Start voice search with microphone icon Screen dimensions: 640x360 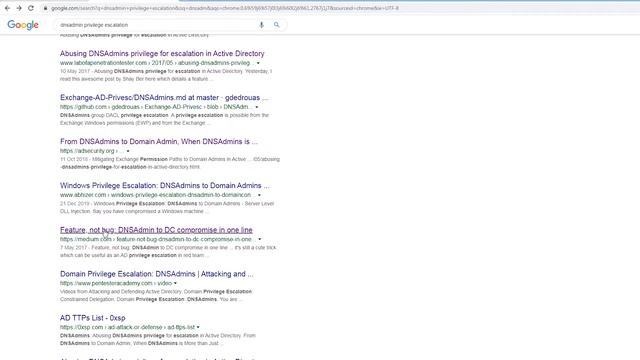(x=261, y=25)
